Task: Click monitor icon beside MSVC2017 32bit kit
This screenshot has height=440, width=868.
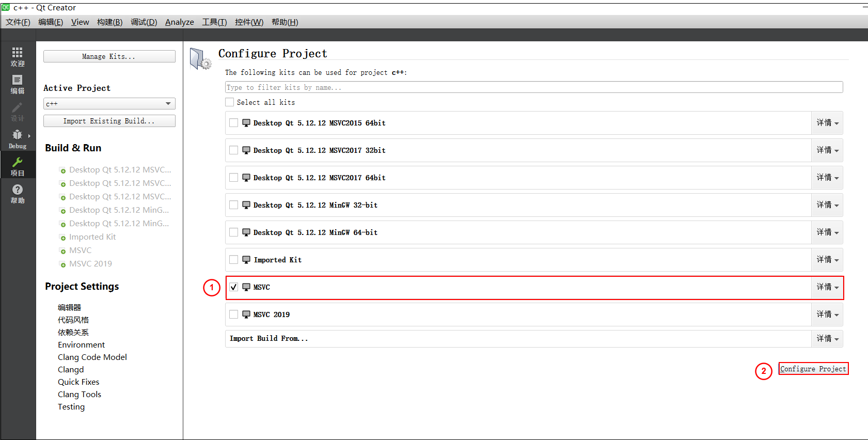Action: pyautogui.click(x=246, y=150)
